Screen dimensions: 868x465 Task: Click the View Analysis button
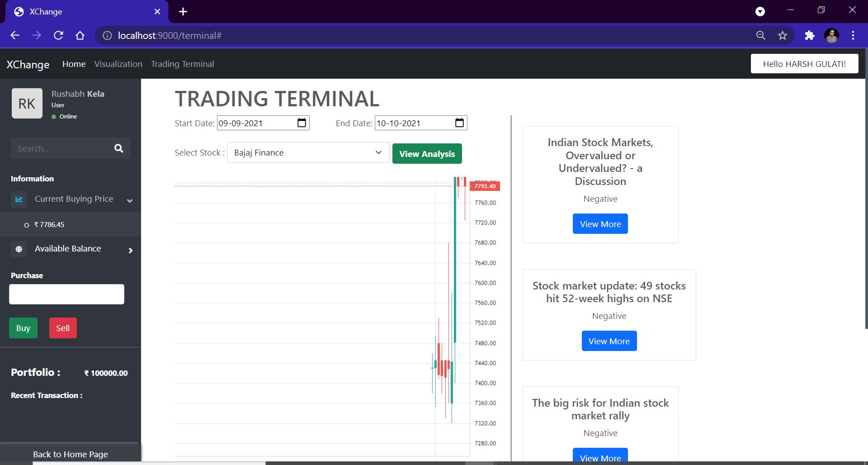(x=427, y=154)
